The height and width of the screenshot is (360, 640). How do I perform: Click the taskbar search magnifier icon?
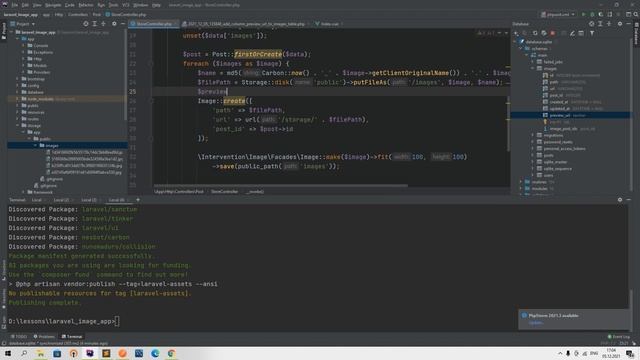24,353
